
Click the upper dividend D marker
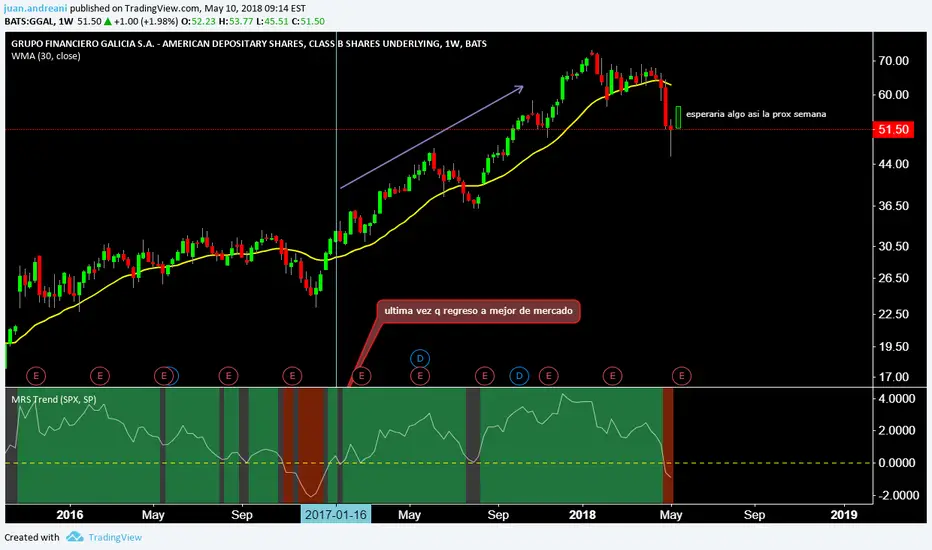point(420,359)
